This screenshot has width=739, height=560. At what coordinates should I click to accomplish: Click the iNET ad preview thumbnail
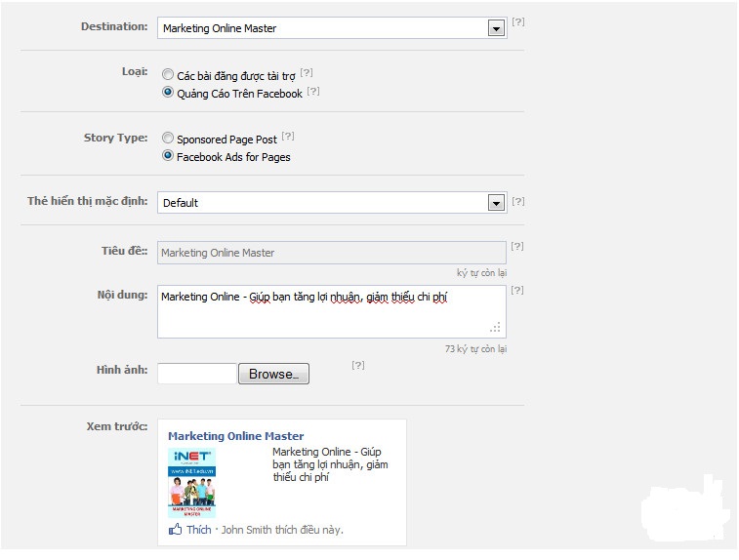coord(191,483)
